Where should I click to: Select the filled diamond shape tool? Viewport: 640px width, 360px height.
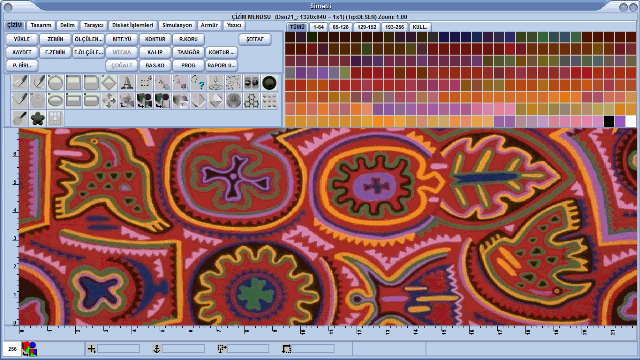click(109, 82)
